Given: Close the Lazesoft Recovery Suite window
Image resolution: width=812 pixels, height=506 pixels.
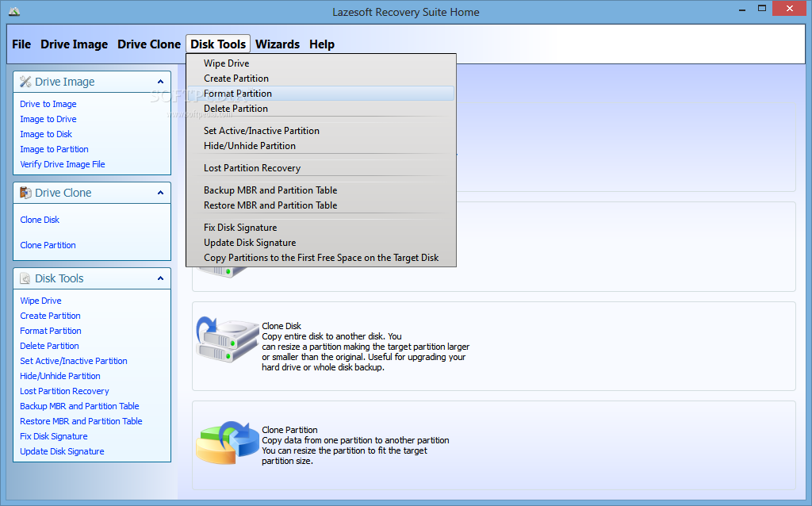Looking at the screenshot, I should tap(790, 9).
